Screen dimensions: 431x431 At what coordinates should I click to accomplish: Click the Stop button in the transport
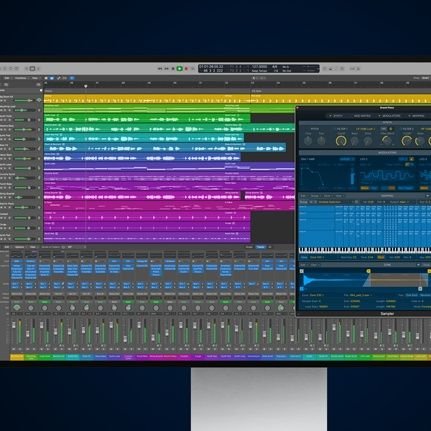click(x=173, y=69)
